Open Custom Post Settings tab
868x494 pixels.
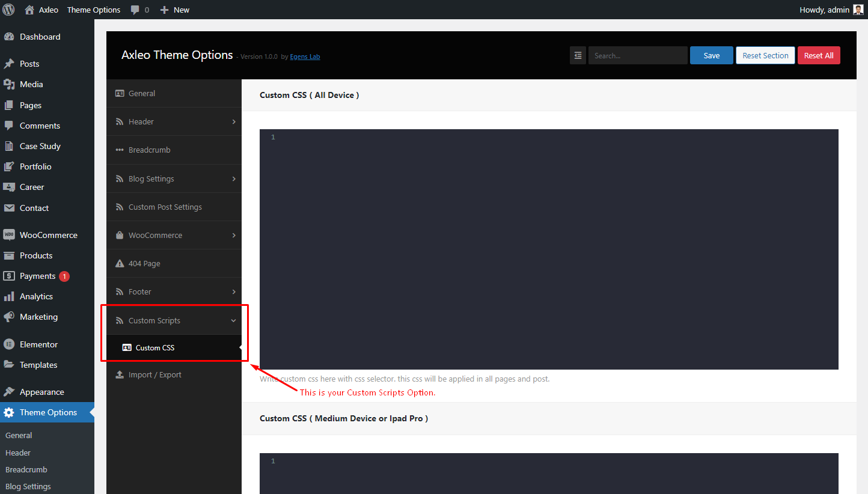(x=174, y=207)
